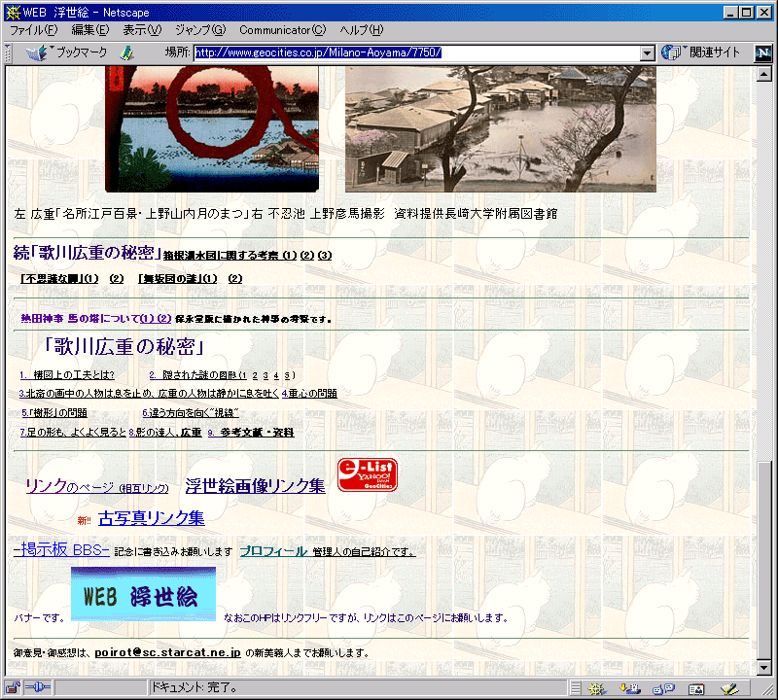778x700 pixels.
Task: Open Navigator from the component bar
Action: (x=597, y=688)
